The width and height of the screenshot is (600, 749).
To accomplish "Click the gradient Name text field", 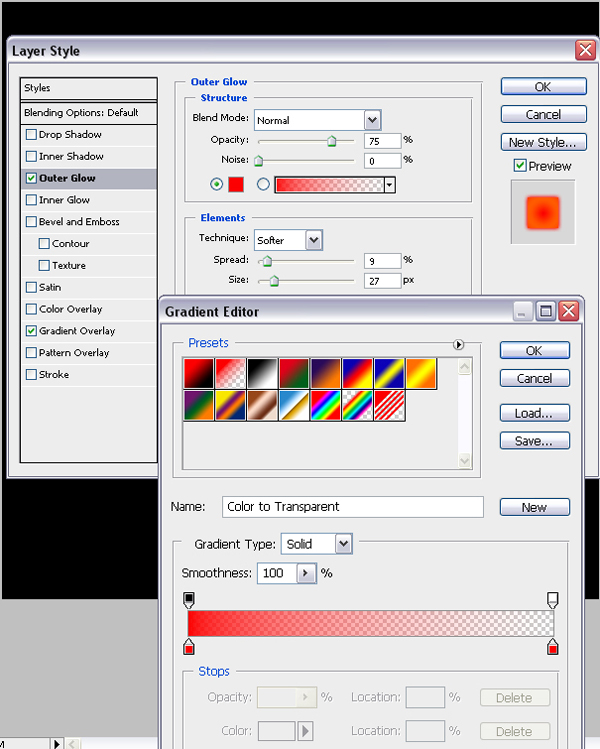I will [353, 507].
